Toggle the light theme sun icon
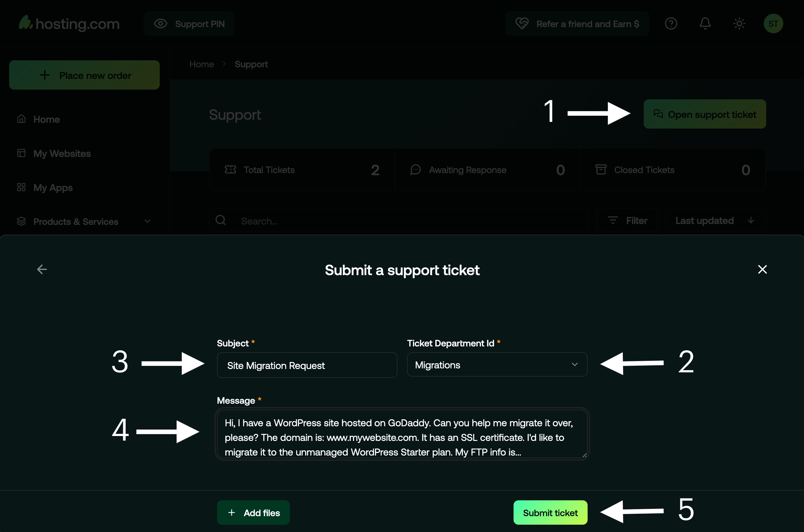804x532 pixels. pos(739,24)
